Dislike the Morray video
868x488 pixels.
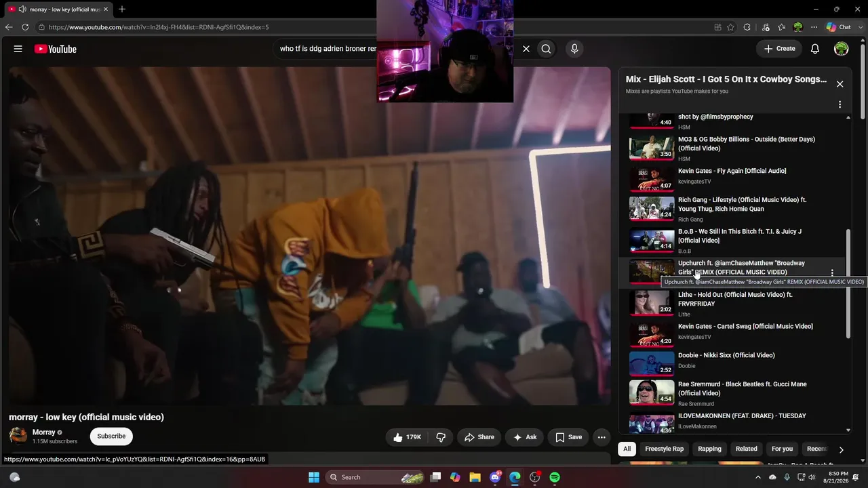[441, 437]
